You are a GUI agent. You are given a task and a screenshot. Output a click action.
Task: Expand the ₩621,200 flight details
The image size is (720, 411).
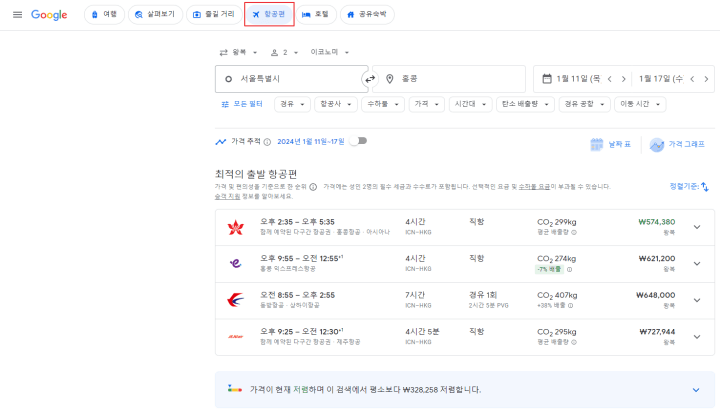[x=697, y=264]
